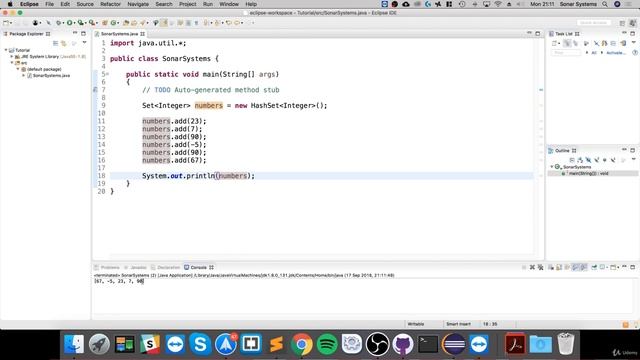Toggle Scroll Lock in Console toolbar

(559, 267)
